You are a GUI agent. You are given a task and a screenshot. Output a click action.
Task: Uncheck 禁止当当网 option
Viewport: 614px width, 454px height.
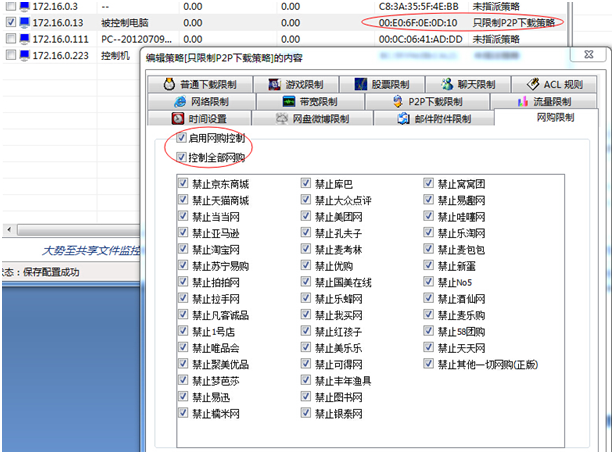click(183, 216)
